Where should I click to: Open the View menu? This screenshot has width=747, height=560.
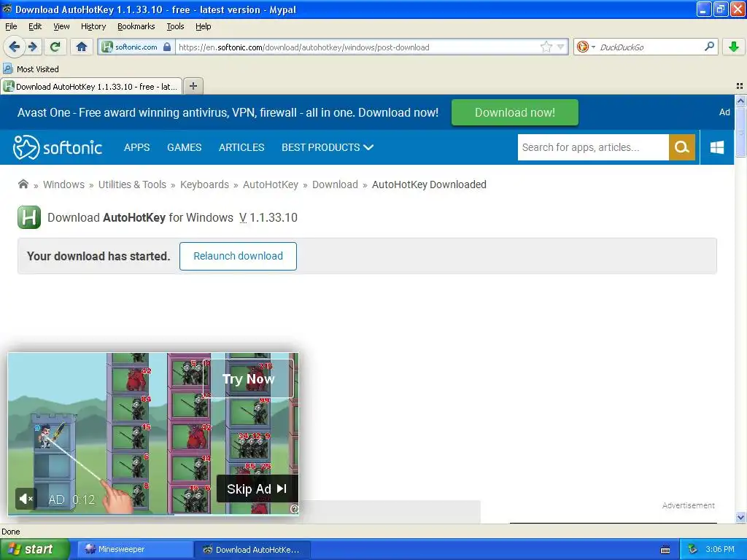61,26
